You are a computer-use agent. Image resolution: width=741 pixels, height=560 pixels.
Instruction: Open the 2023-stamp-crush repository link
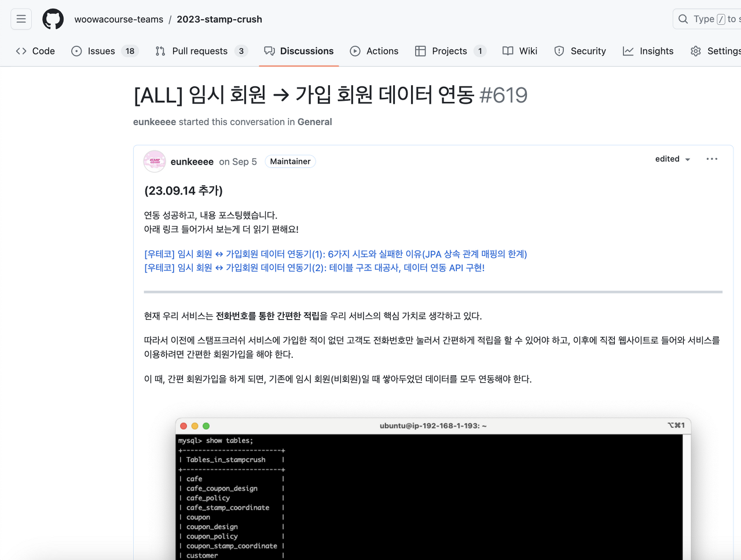click(219, 19)
